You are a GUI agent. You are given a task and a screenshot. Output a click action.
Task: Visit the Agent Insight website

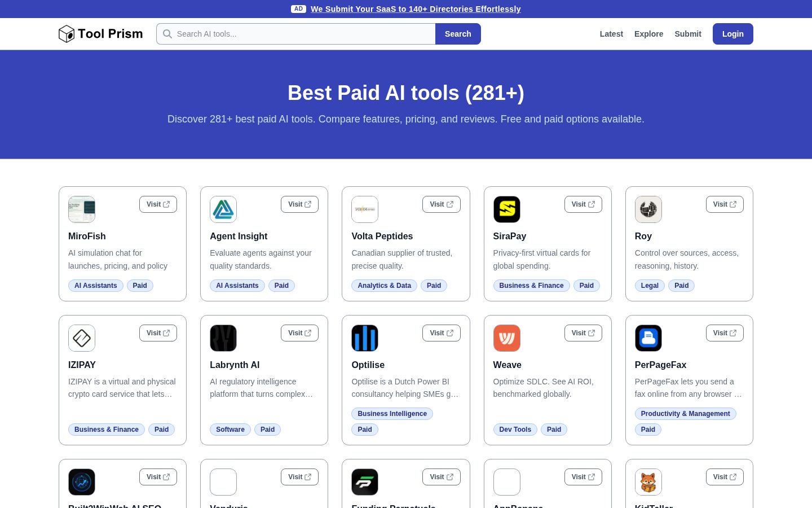[x=299, y=204]
